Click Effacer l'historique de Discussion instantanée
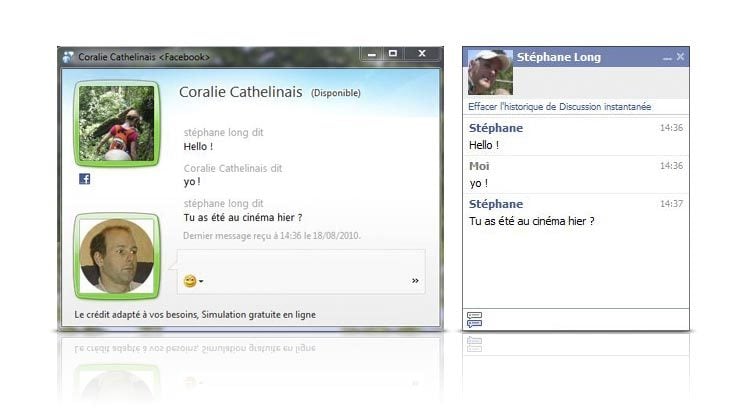This screenshot has height=410, width=750. pos(560,107)
